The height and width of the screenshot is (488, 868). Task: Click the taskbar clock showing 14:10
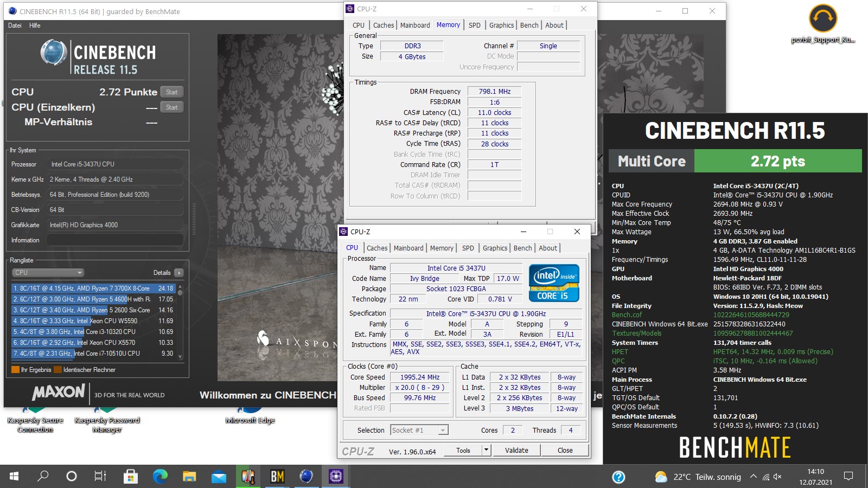[x=815, y=477]
